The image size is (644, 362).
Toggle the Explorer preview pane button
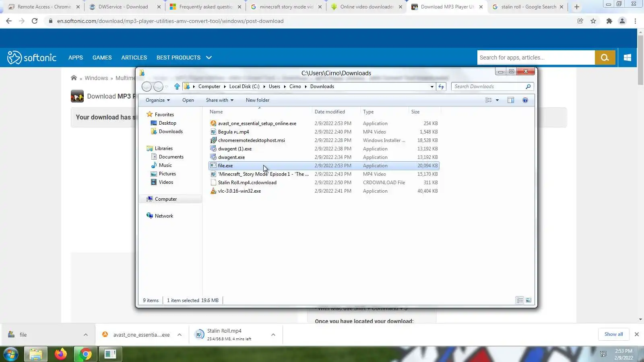(x=511, y=100)
